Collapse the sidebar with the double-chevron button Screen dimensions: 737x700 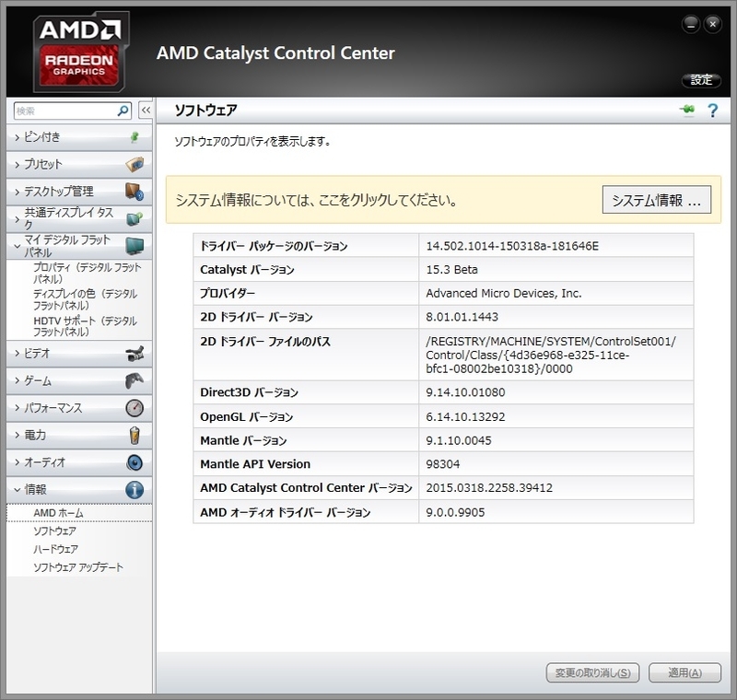(x=146, y=111)
